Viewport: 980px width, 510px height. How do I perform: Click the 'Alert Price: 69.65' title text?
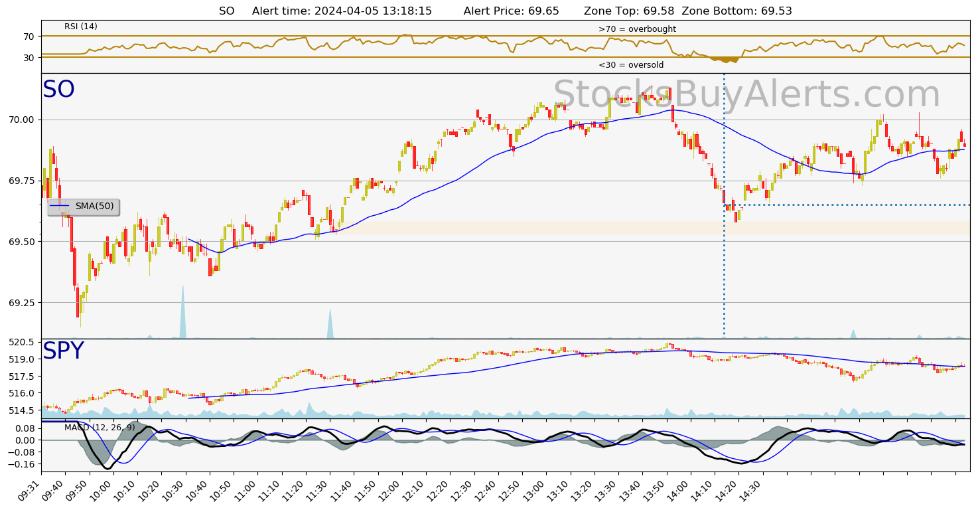(x=511, y=11)
